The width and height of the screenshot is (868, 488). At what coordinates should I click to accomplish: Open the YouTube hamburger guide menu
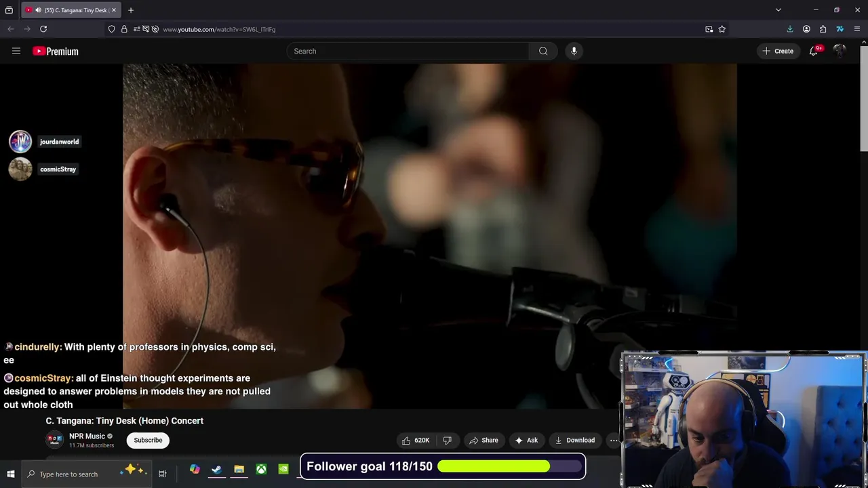point(16,51)
